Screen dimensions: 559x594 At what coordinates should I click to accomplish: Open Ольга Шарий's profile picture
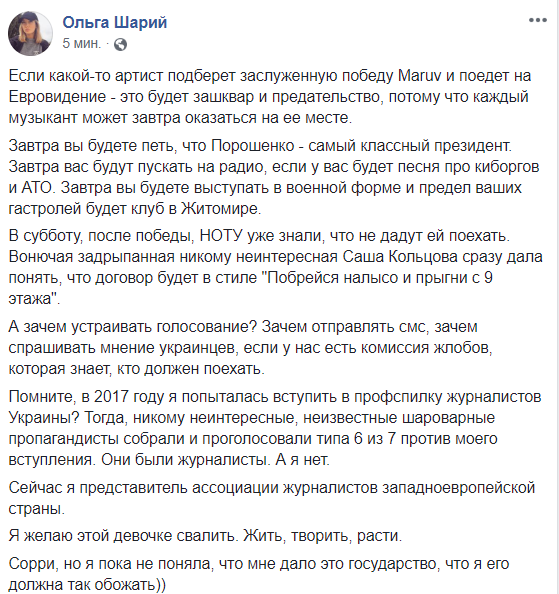coord(30,33)
